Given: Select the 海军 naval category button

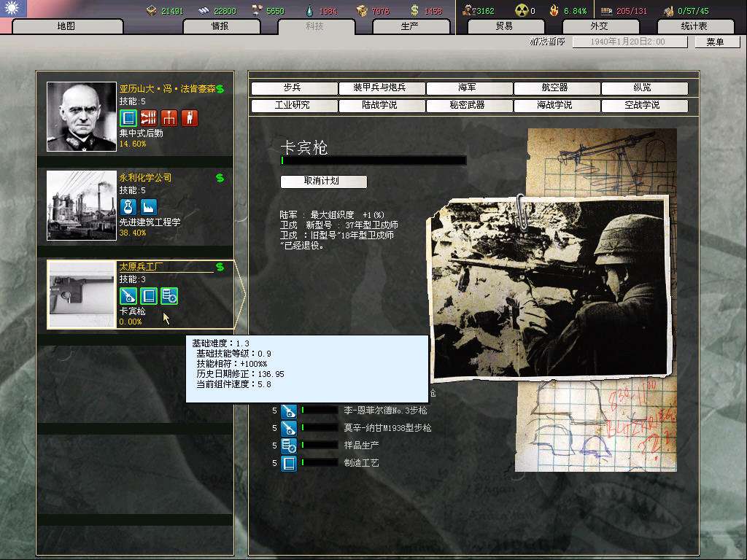Looking at the screenshot, I should click(x=469, y=88).
